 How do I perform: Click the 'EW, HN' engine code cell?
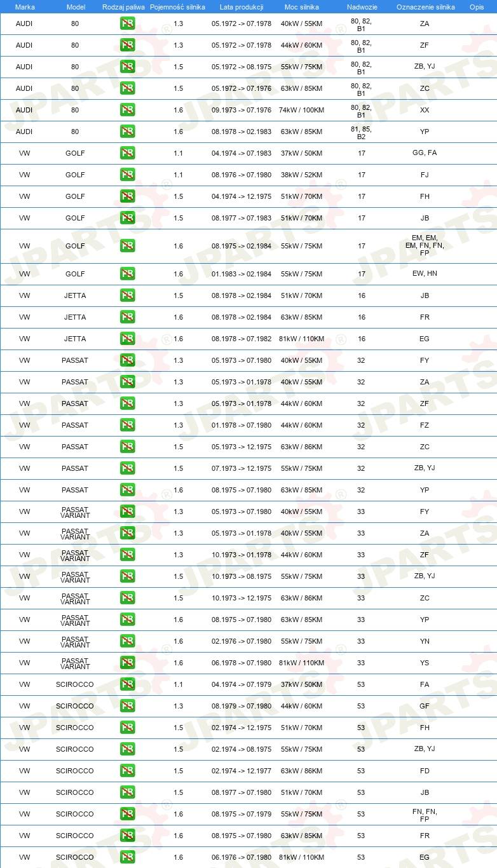(x=425, y=274)
